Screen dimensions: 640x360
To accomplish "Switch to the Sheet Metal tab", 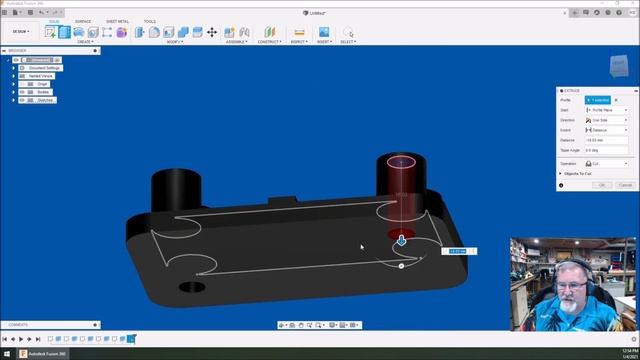I will (117, 21).
